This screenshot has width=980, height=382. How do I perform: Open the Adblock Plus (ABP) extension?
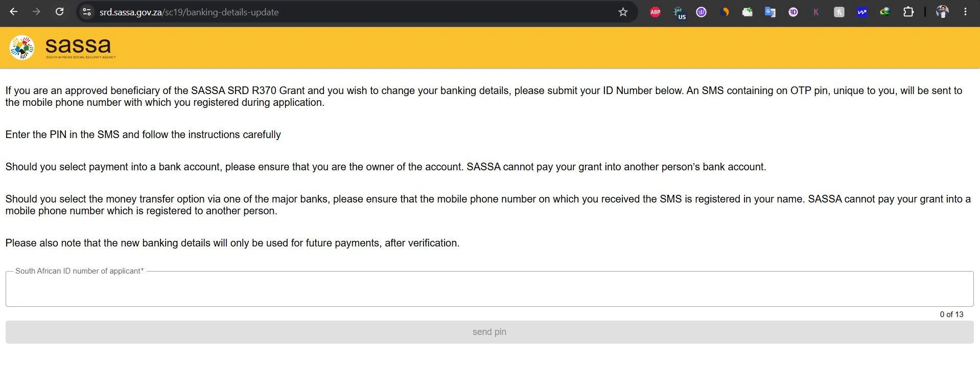click(x=655, y=12)
